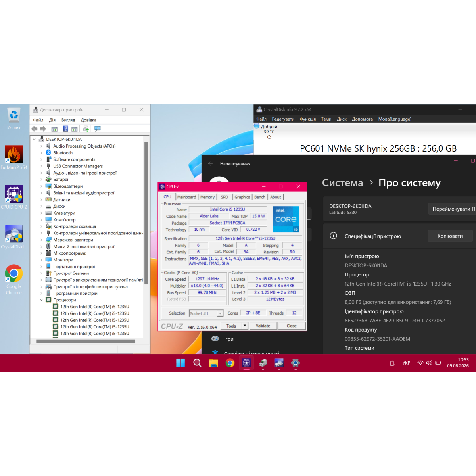The width and height of the screenshot is (476, 476).
Task: Select the Клавіатури tree row
Action: point(64,213)
